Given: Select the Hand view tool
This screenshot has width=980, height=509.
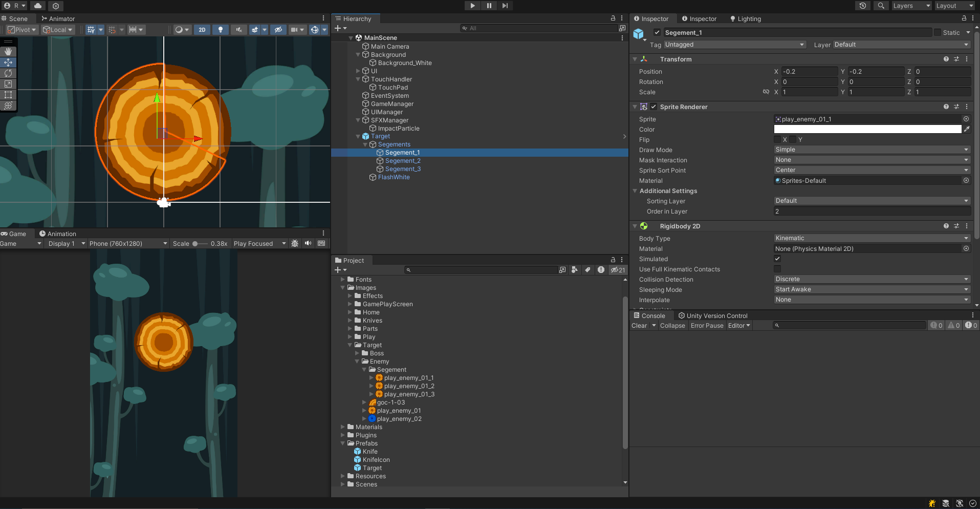Looking at the screenshot, I should coord(8,52).
